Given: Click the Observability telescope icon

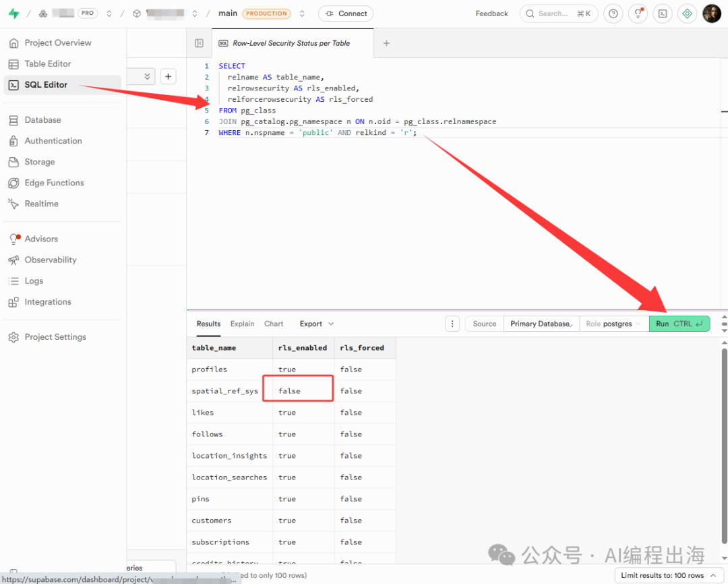Looking at the screenshot, I should [13, 260].
